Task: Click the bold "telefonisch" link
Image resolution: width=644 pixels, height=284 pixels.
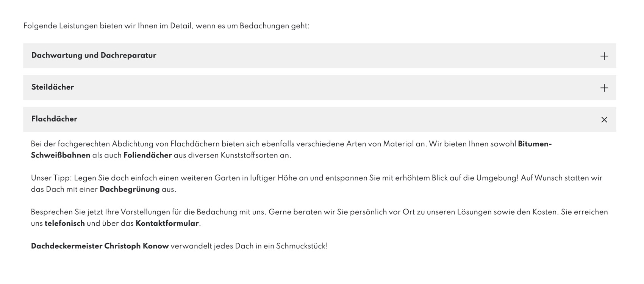Action: pos(65,223)
